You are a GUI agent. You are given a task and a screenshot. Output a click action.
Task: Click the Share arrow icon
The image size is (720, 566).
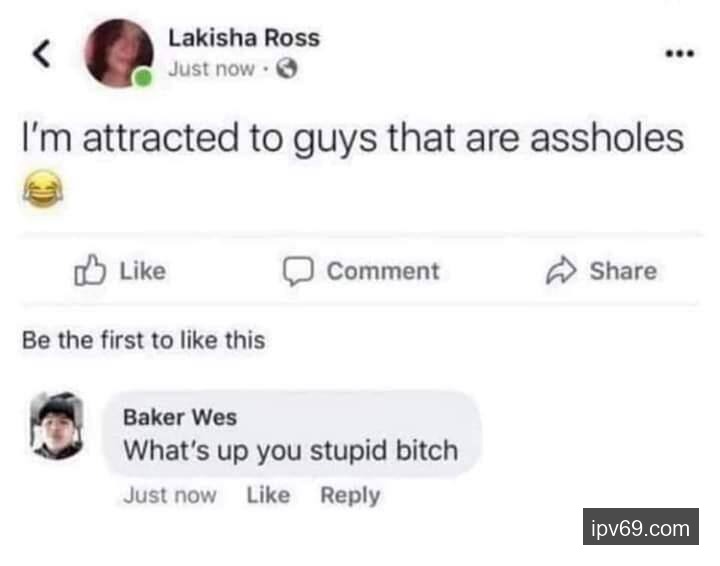(x=561, y=271)
